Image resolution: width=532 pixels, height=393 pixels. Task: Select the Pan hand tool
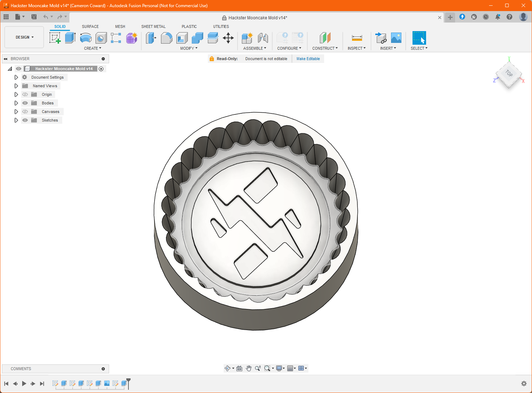(249, 368)
